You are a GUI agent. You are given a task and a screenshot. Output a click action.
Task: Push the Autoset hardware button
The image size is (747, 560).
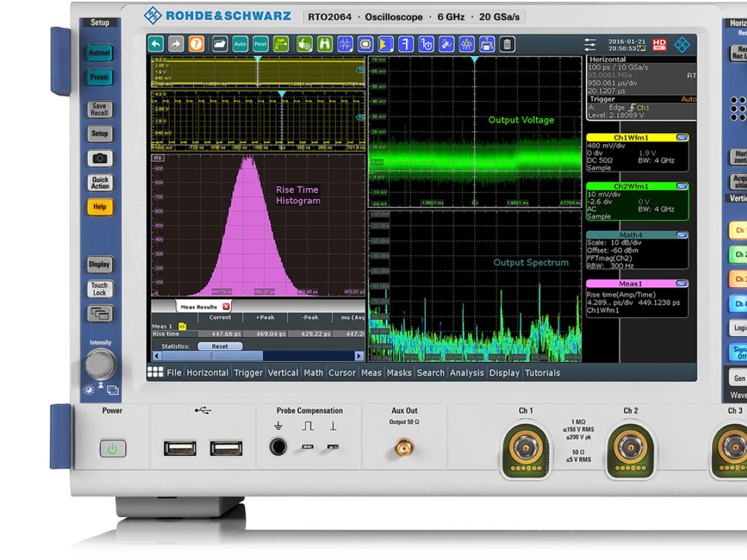pos(100,53)
